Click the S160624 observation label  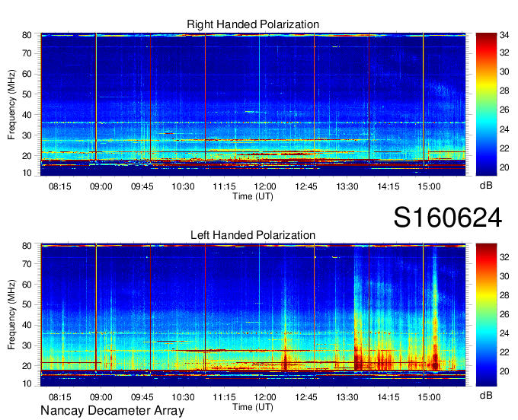[x=448, y=218]
